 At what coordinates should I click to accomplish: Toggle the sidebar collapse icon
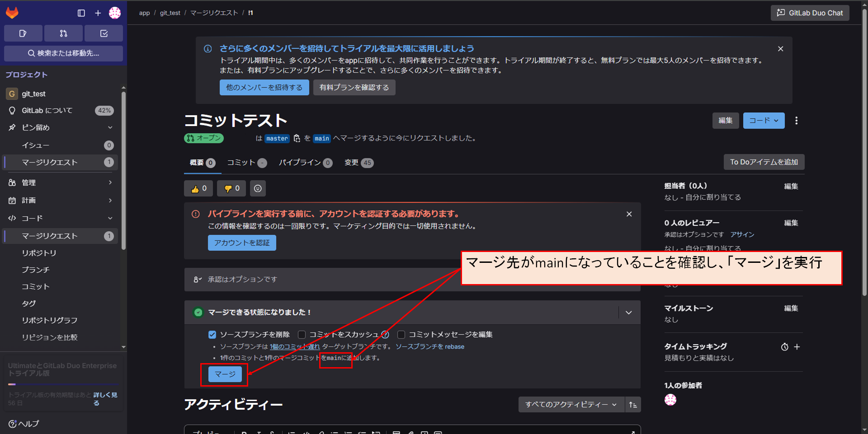81,13
